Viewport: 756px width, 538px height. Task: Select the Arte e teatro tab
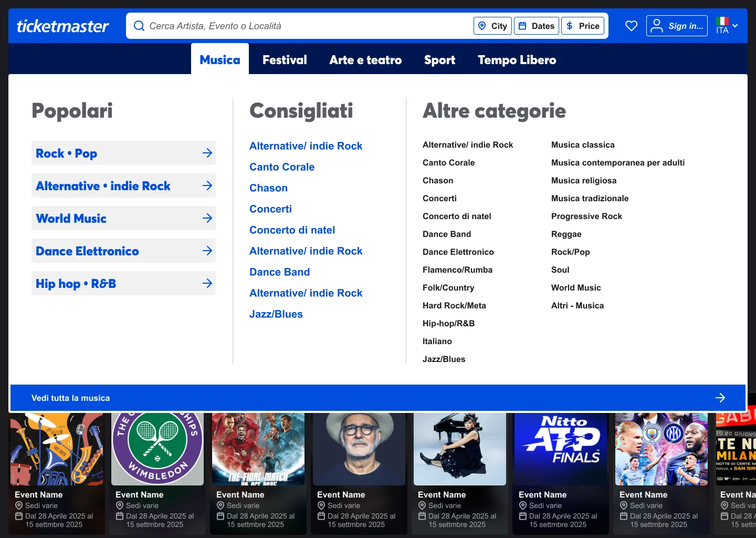pos(365,59)
